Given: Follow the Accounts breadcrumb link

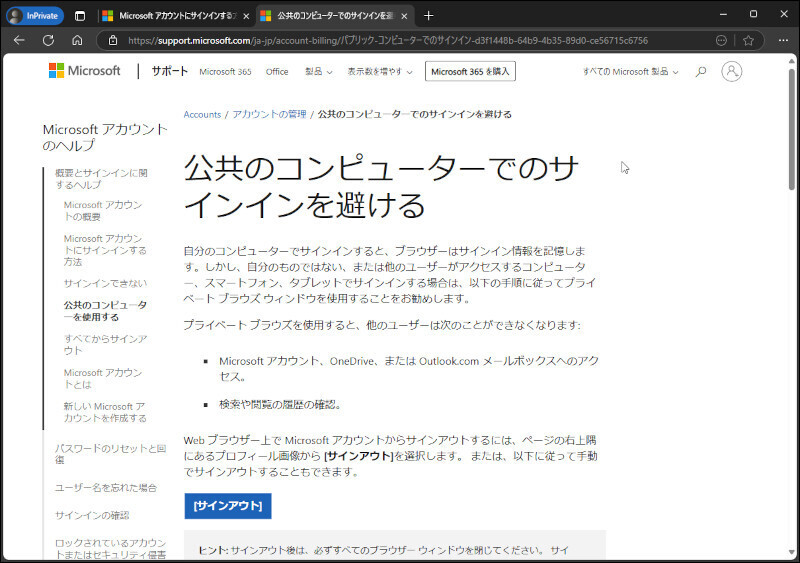Looking at the screenshot, I should (202, 114).
